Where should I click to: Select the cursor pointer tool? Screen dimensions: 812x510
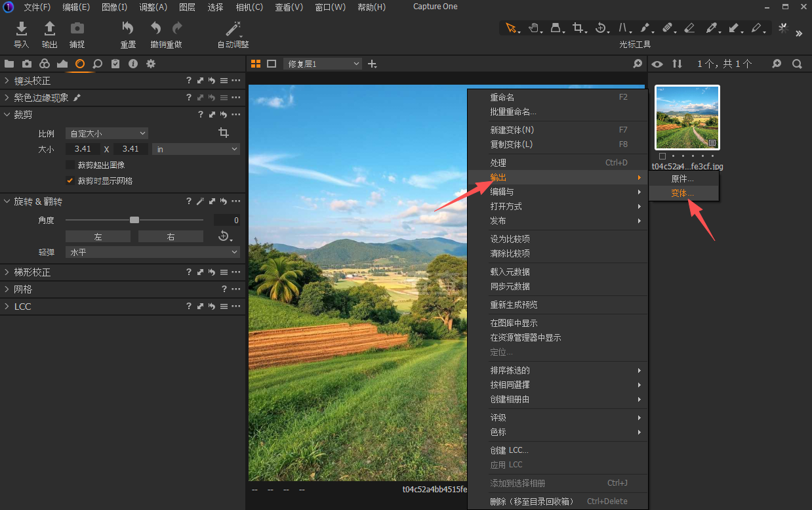tap(512, 28)
